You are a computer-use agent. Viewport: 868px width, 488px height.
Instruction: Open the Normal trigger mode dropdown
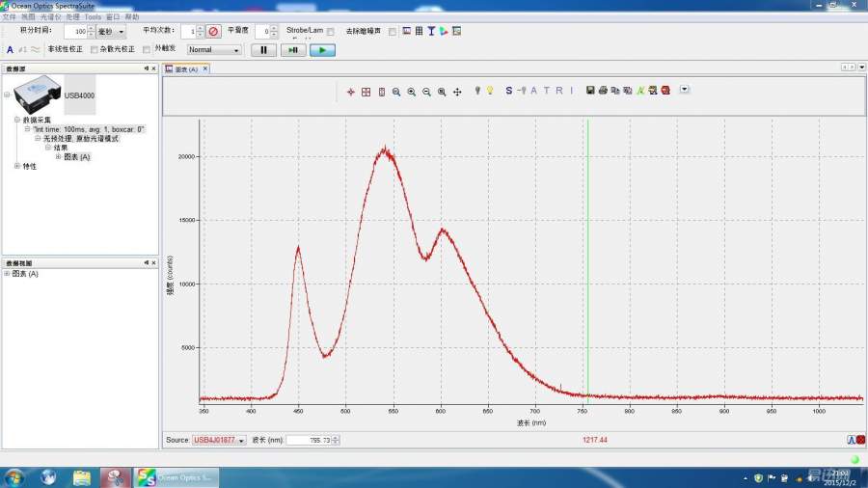tap(214, 49)
